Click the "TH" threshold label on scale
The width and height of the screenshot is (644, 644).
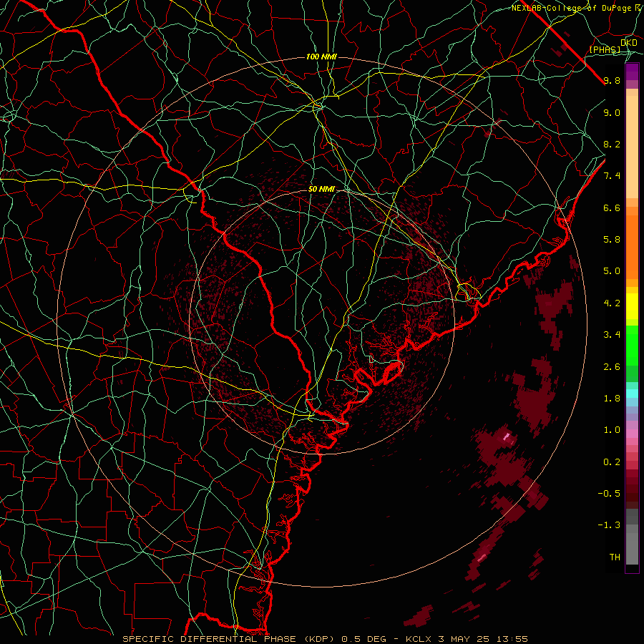coord(615,557)
